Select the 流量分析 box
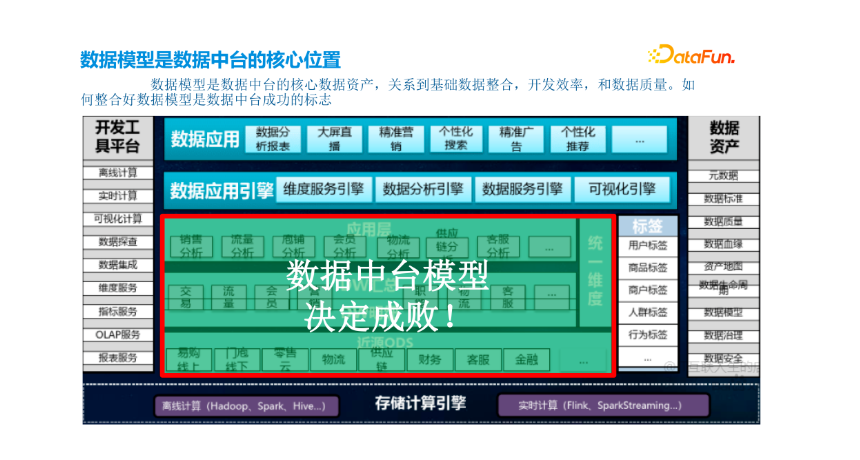The width and height of the screenshot is (860, 460). (242, 246)
